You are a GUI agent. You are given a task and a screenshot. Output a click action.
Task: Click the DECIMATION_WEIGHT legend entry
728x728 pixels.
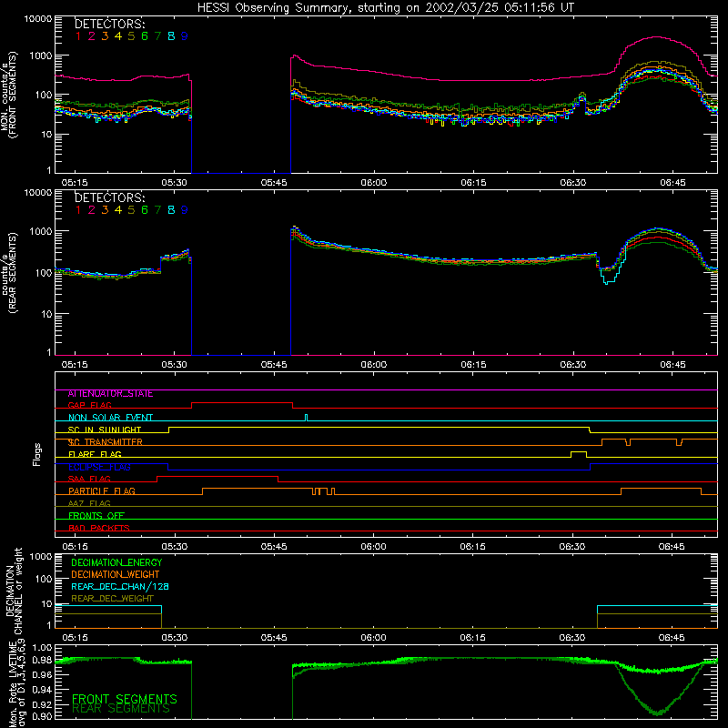(x=116, y=574)
